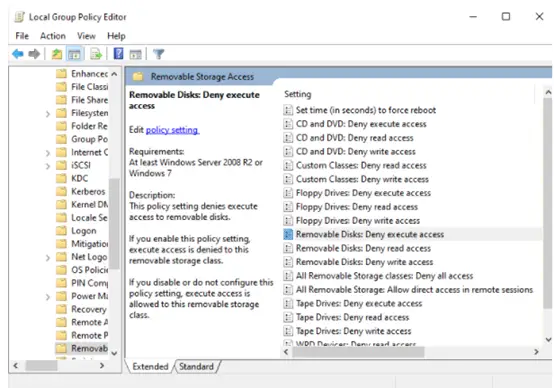The width and height of the screenshot is (554, 388).
Task: Select All Removable Storage classes: Deny all access
Action: tap(384, 276)
